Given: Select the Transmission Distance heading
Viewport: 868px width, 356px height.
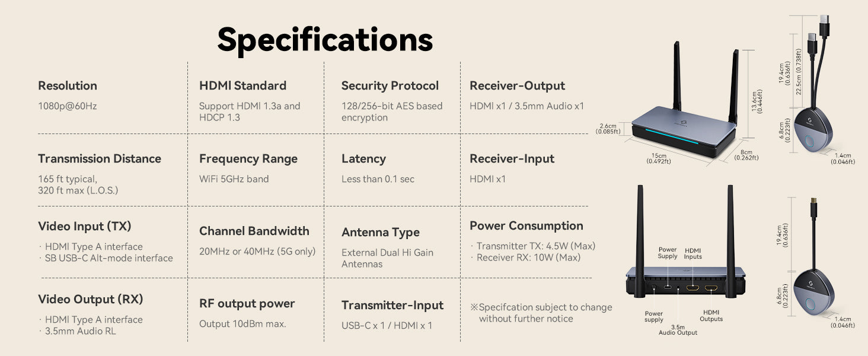Looking at the screenshot, I should pyautogui.click(x=100, y=158).
